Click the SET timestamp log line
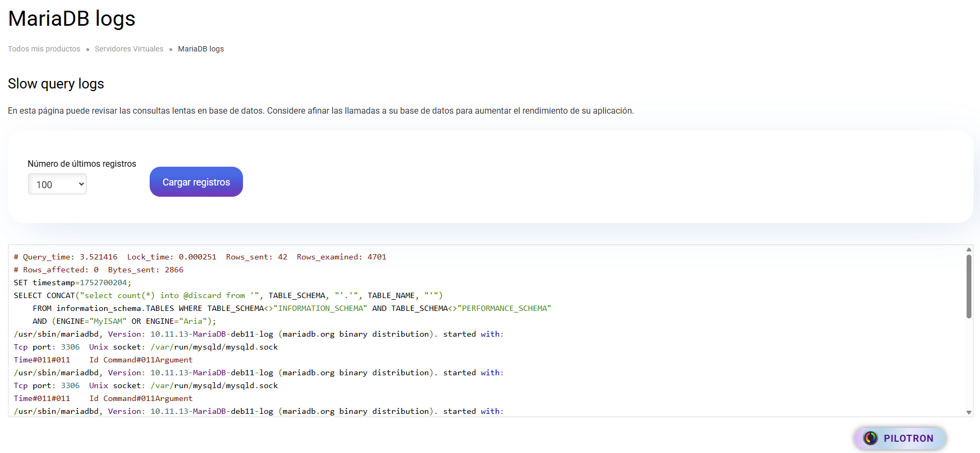 72,283
